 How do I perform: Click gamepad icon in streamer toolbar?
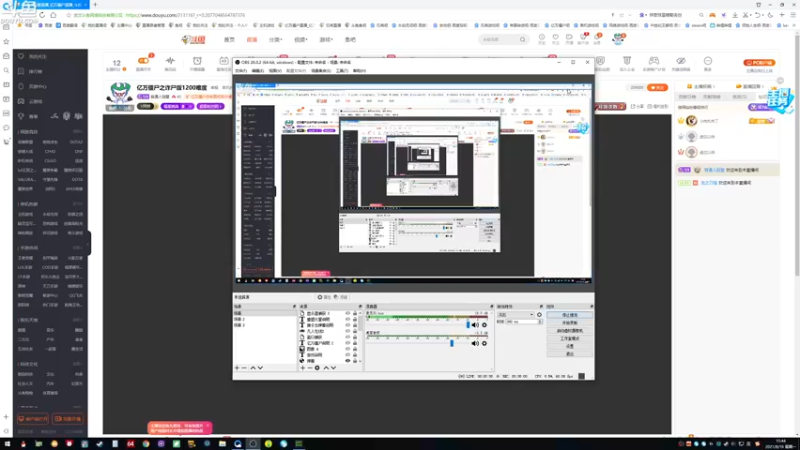pos(654,61)
